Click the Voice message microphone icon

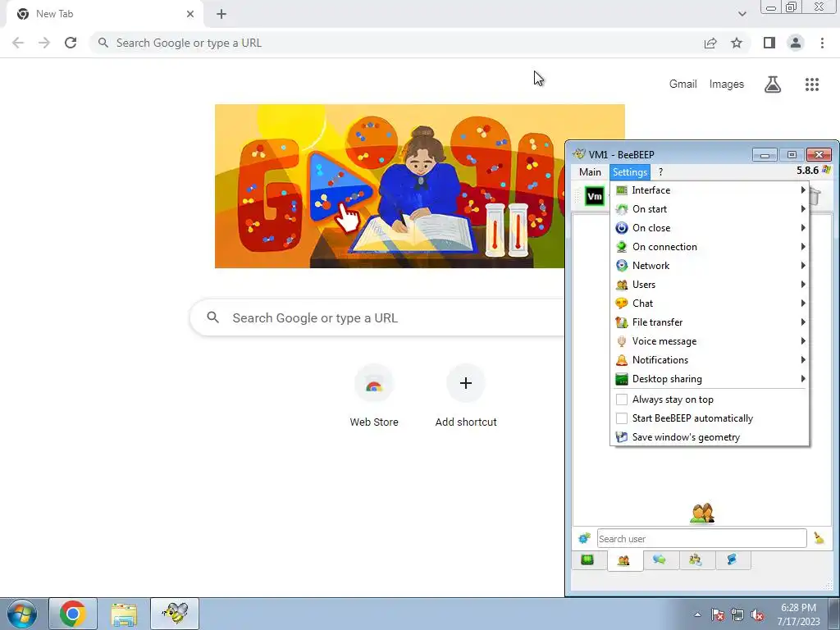(x=622, y=340)
